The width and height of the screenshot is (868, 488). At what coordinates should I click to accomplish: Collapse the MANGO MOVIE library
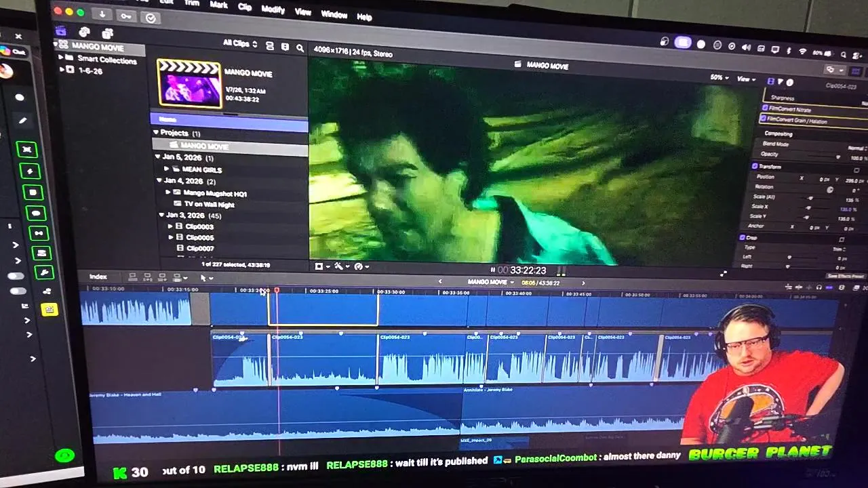click(x=56, y=45)
